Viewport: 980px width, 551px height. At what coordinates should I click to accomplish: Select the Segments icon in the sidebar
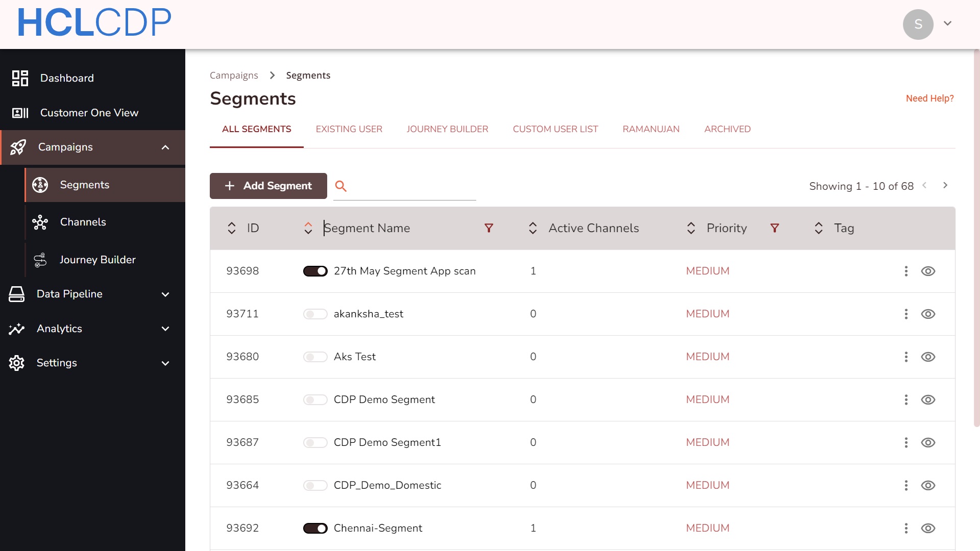(39, 185)
